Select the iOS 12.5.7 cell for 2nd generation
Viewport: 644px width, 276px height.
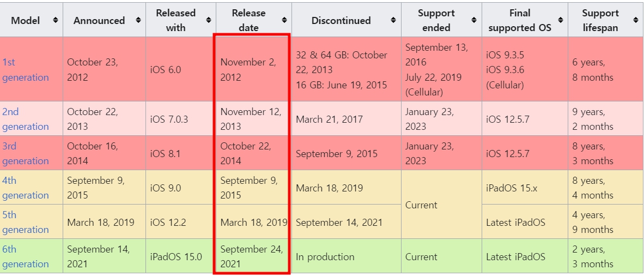(507, 119)
